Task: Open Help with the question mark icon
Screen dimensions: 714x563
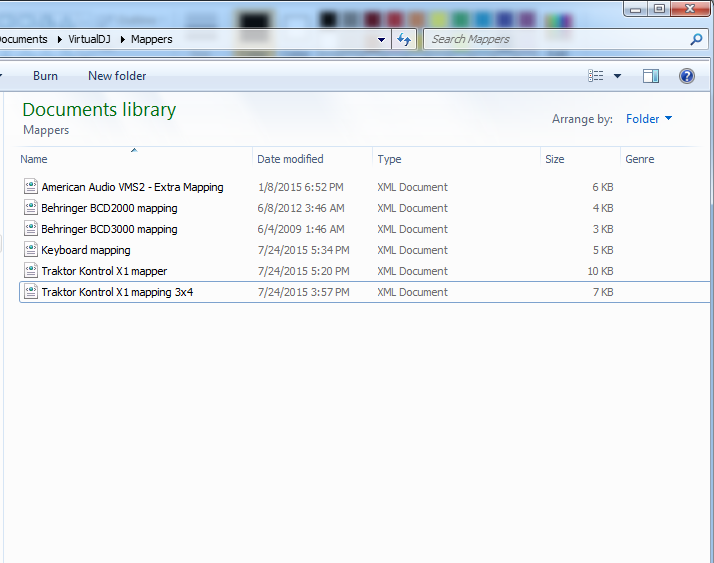Action: (x=687, y=76)
